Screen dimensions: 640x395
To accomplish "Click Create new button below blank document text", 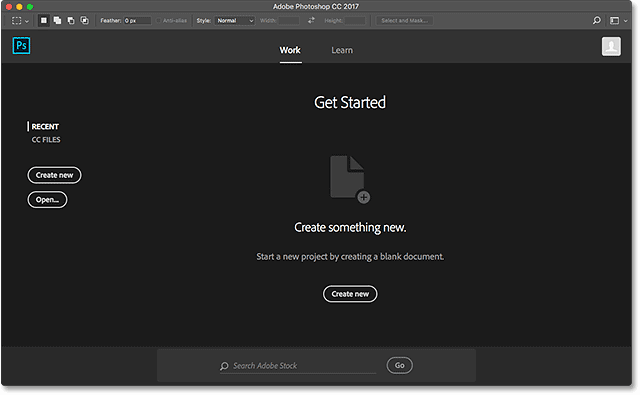I will click(350, 294).
